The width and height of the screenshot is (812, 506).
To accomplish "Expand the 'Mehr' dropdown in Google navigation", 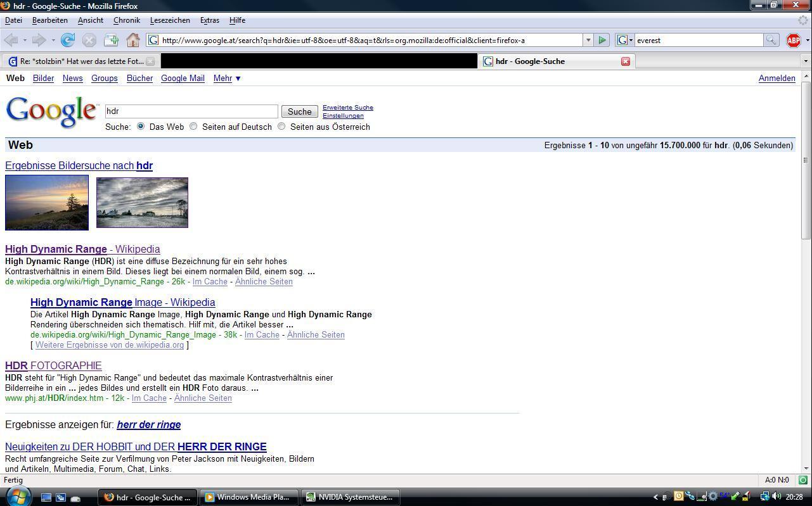I will 227,79.
